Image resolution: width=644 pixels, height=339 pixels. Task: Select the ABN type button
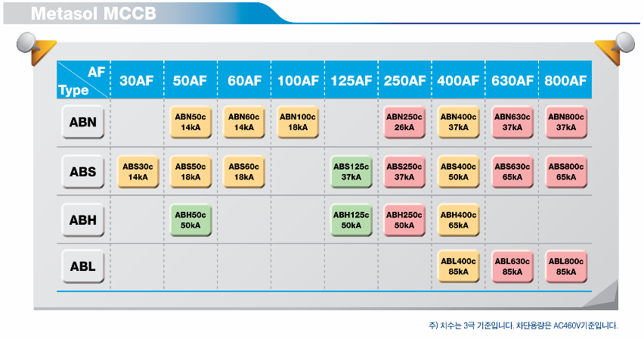83,122
